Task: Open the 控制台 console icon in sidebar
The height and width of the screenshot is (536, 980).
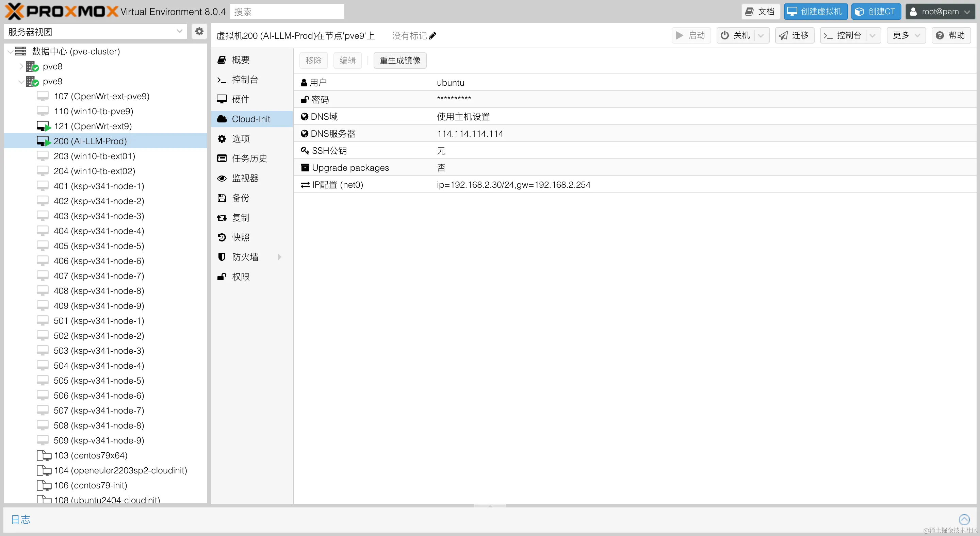Action: click(222, 80)
